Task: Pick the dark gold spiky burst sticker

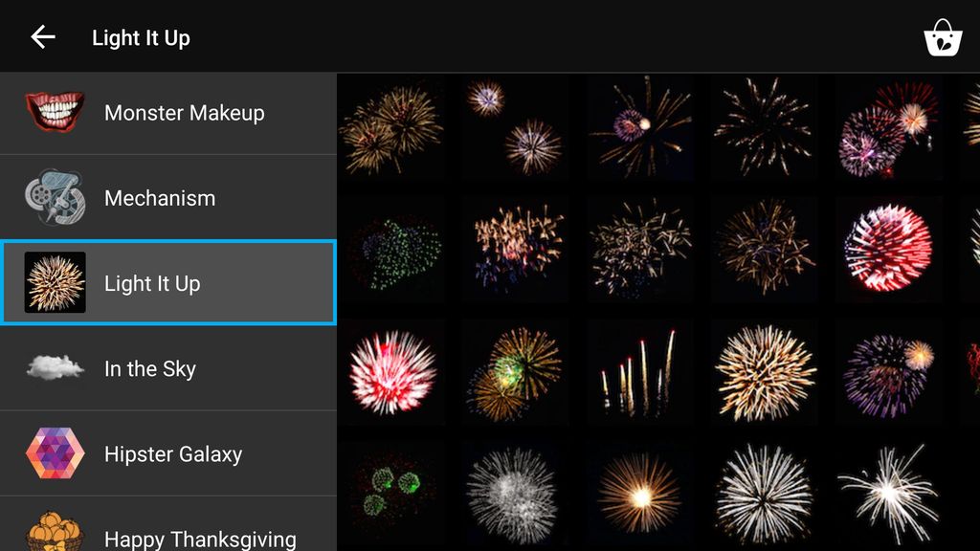Action: tap(765, 250)
